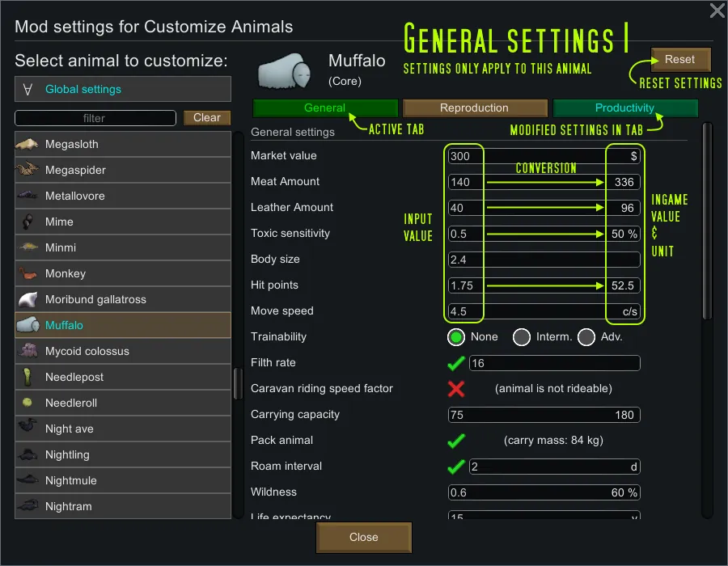
Task: Set trainability to None
Action: point(457,337)
